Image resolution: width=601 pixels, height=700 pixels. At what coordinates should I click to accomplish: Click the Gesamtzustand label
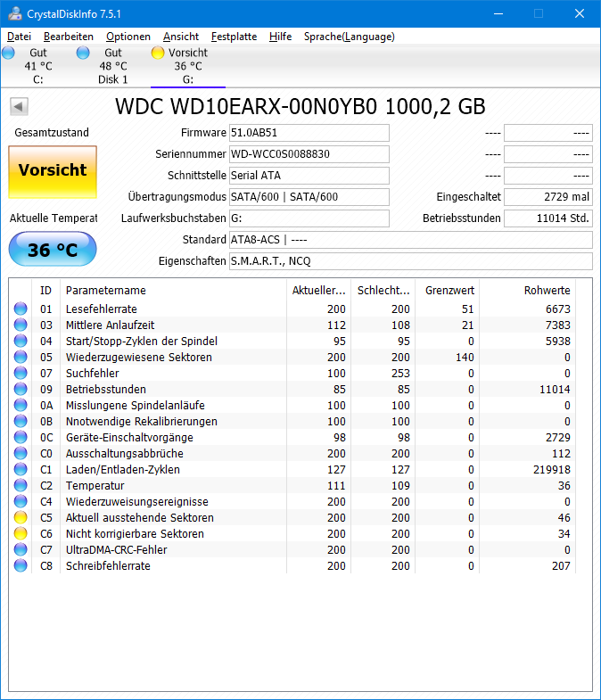coord(52,133)
